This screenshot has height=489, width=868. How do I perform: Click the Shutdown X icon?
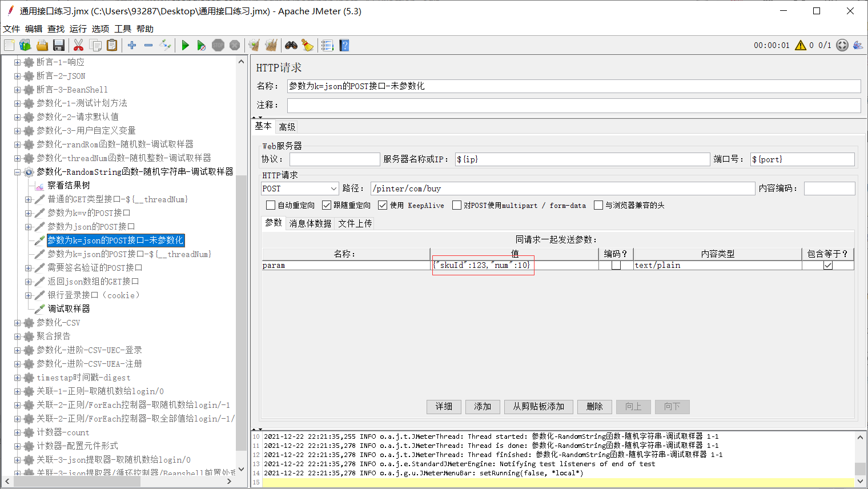[235, 45]
